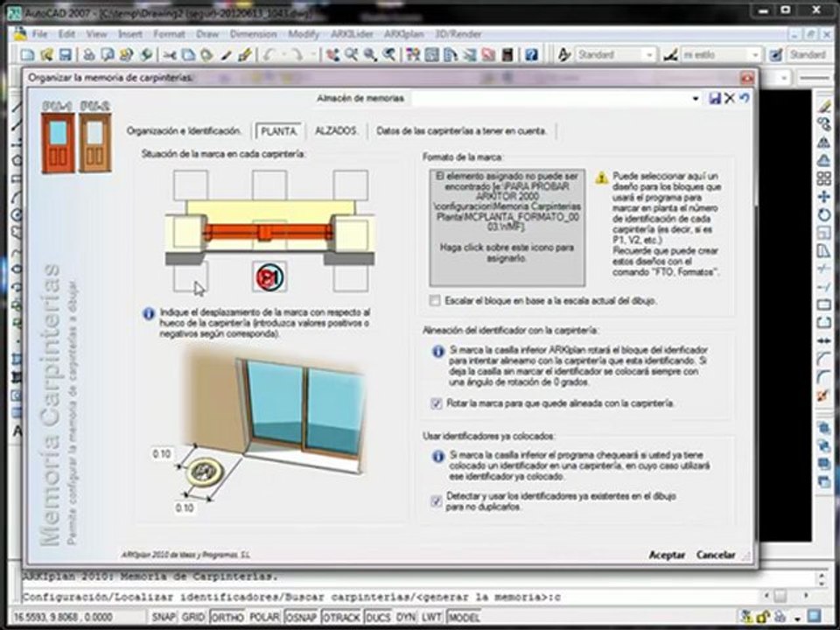The height and width of the screenshot is (630, 840).
Task: Uncheck 'Detectar y usar los identificadores' checkbox
Action: click(x=436, y=501)
